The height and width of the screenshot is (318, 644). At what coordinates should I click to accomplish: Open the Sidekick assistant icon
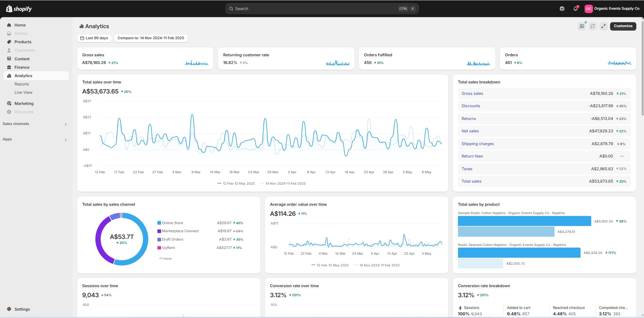[x=562, y=9]
